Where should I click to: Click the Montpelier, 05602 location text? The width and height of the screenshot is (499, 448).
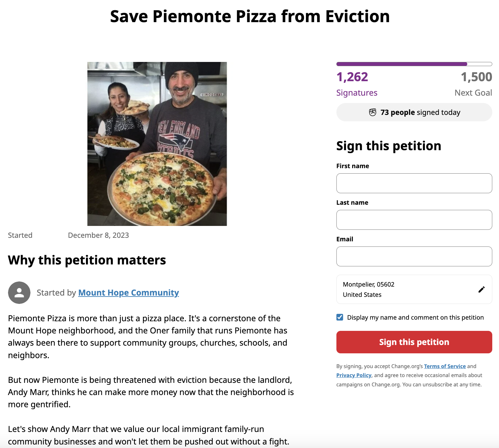(368, 284)
